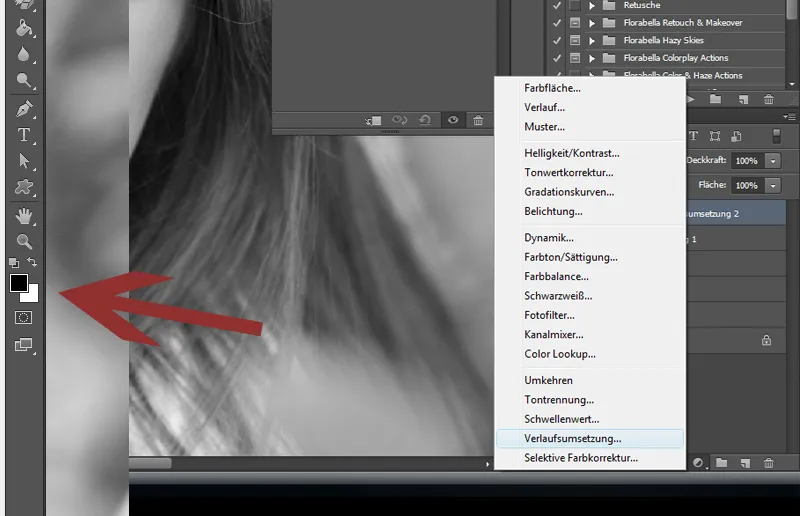Screen dimensions: 800x516
Task: View previous state icon in Properties
Action: click(x=399, y=120)
